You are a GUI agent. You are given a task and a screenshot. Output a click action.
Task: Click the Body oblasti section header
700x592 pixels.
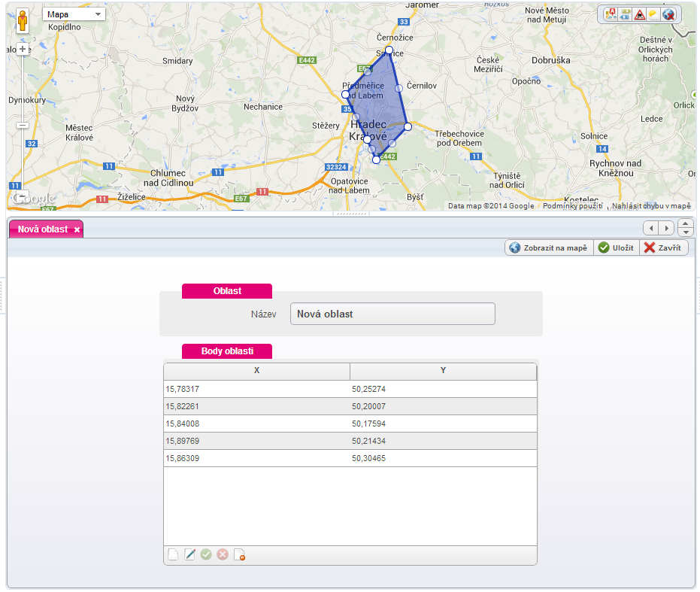click(x=227, y=351)
